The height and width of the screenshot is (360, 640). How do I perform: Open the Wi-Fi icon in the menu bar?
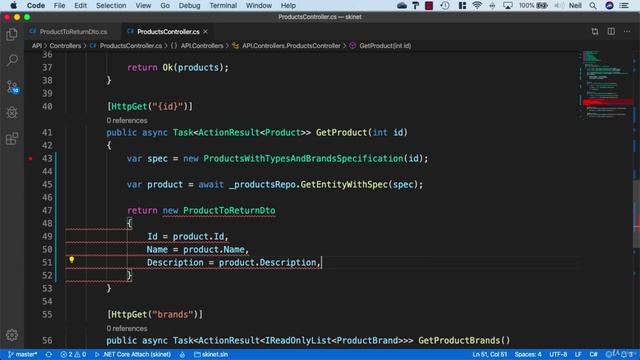pos(477,5)
